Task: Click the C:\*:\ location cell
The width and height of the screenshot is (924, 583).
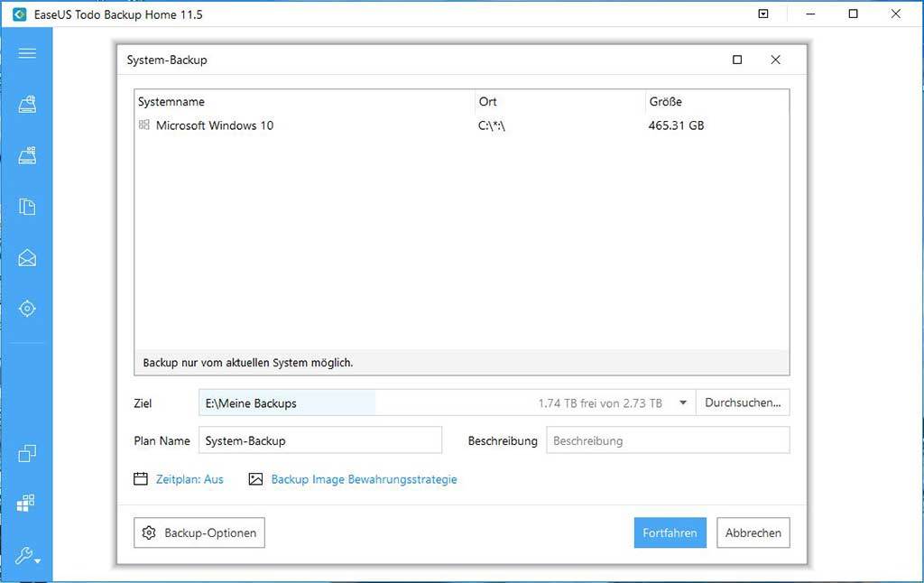Action: coord(492,125)
